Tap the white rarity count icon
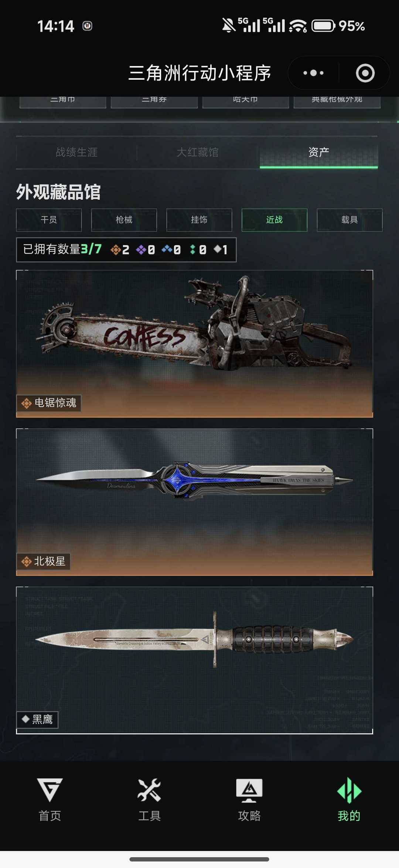This screenshot has width=399, height=868. point(217,249)
